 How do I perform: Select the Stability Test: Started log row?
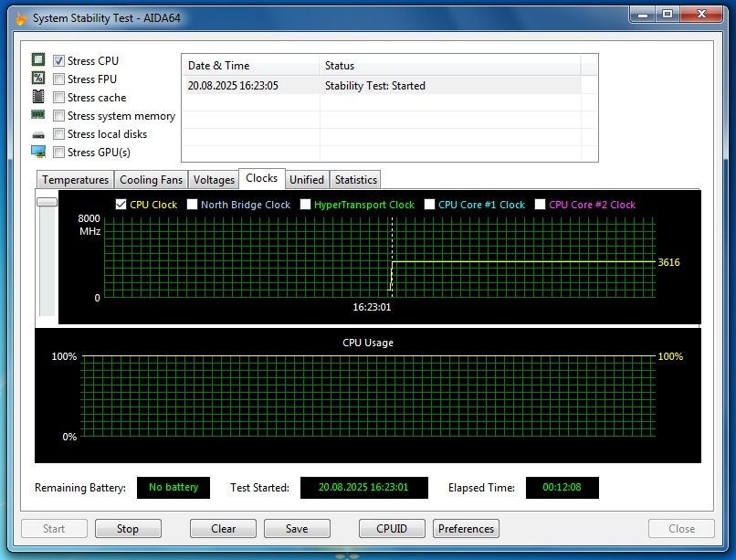point(382,86)
